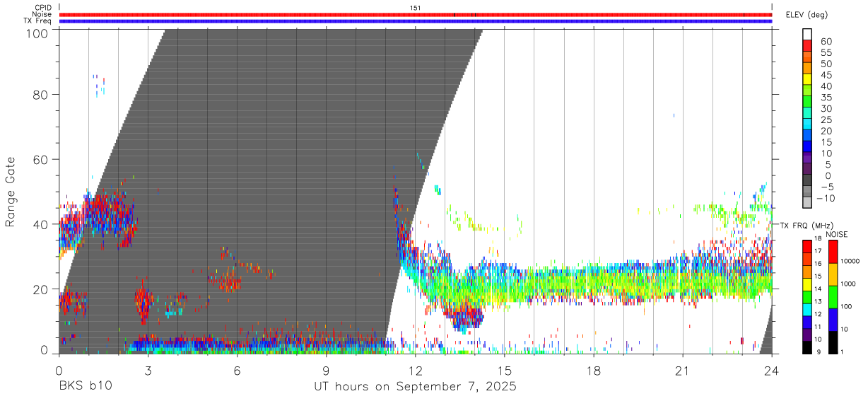Viewport: 868px width, 401px height.
Task: Click the green segment of the NOISE scale
Action: click(834, 296)
